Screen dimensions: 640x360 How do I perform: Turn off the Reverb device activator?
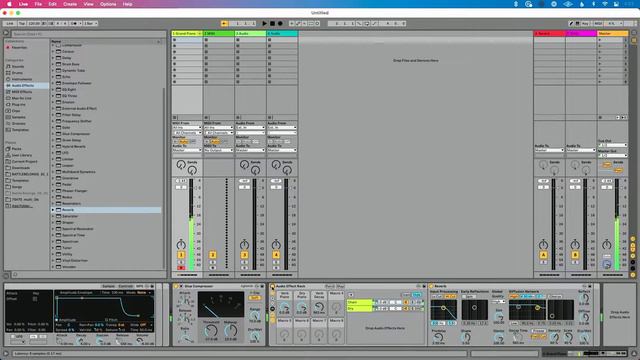[431, 287]
